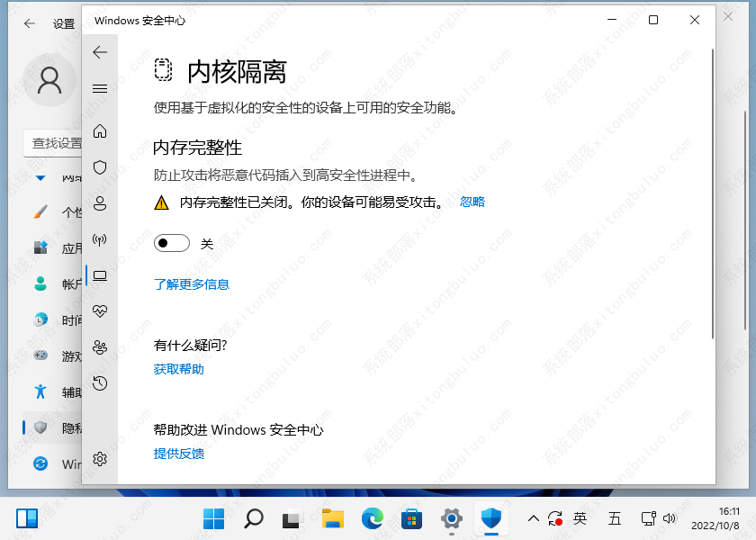Go to the Home icon in sidebar
Image resolution: width=756 pixels, height=540 pixels.
pyautogui.click(x=100, y=131)
